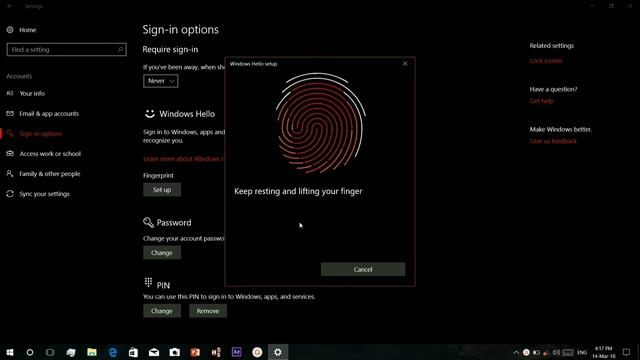Open Microsoft Store from taskbar
The image size is (640, 360).
pos(133,352)
